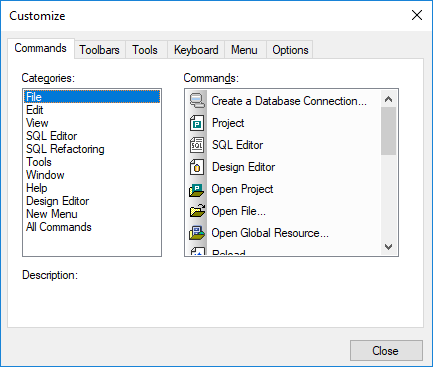Click the Open File folder icon
This screenshot has height=367, width=433.
197,211
